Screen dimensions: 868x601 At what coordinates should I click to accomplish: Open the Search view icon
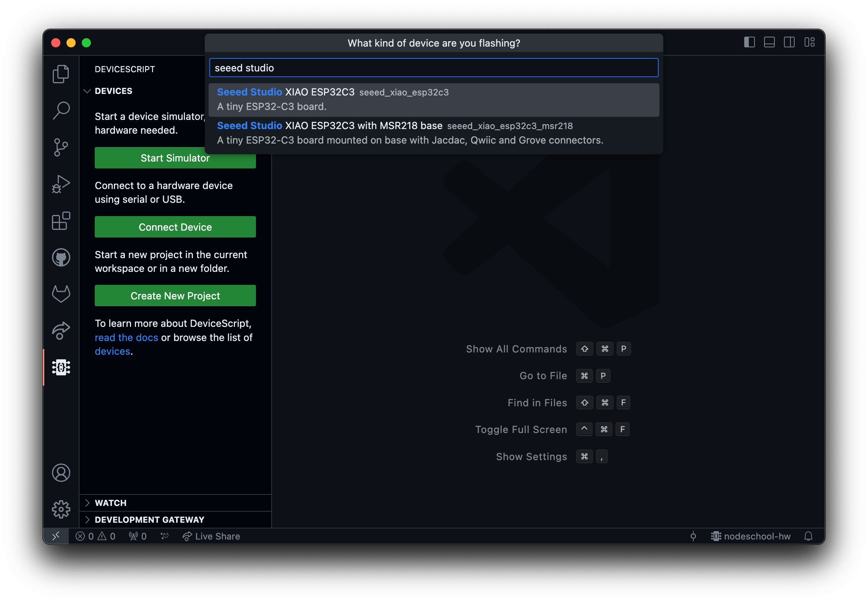[61, 110]
